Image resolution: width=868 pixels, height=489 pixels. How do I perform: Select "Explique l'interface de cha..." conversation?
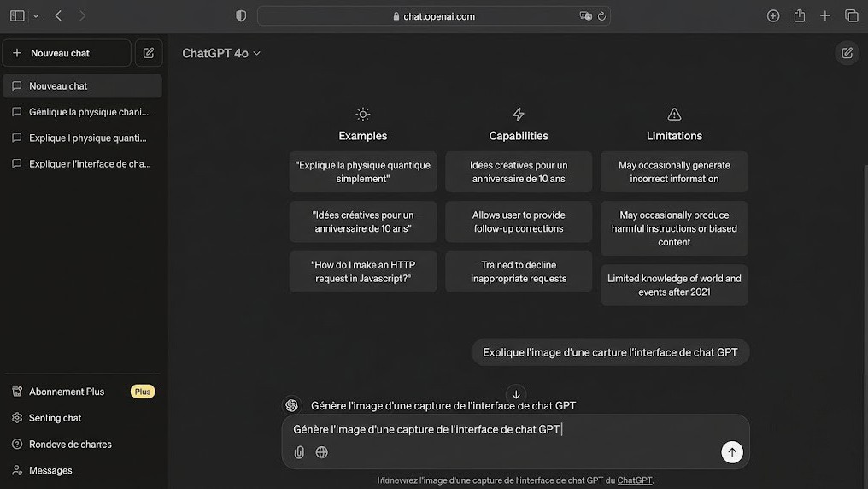click(89, 163)
